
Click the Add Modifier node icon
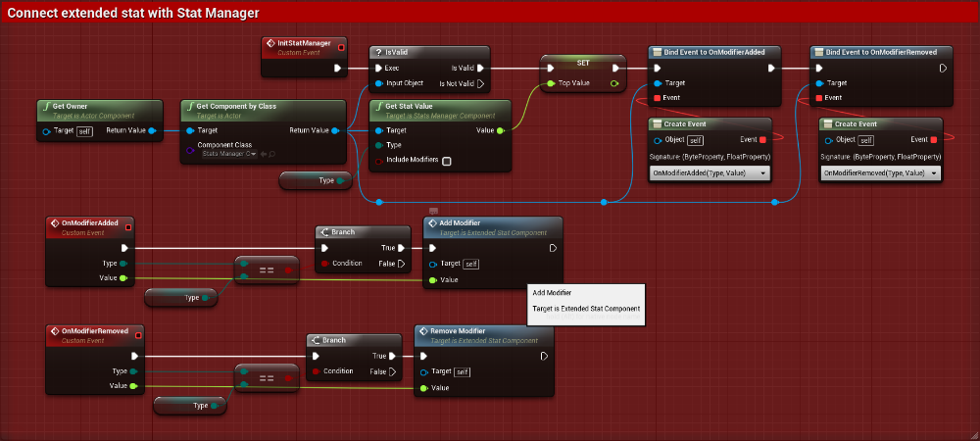(431, 222)
